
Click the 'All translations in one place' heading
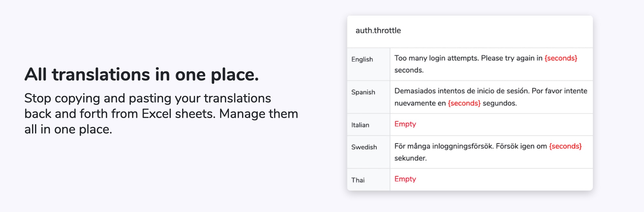coord(142,75)
